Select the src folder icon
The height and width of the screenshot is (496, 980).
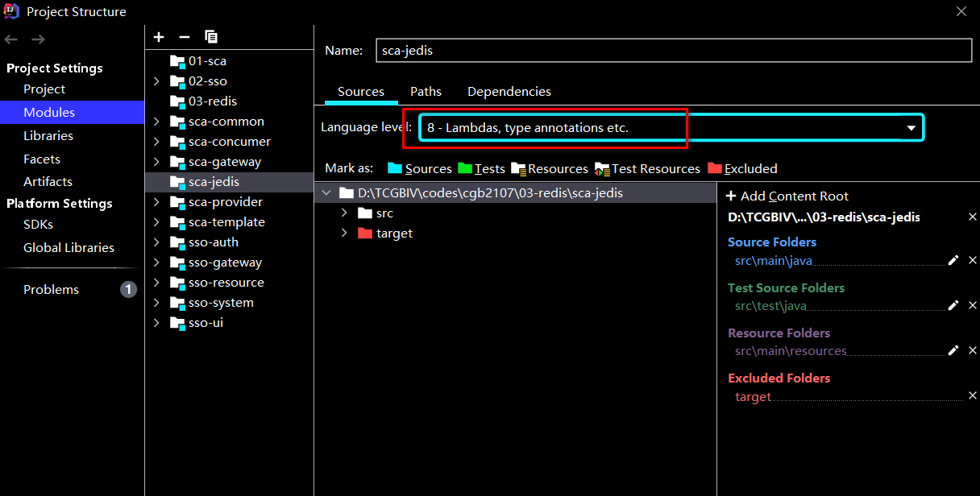pos(365,213)
